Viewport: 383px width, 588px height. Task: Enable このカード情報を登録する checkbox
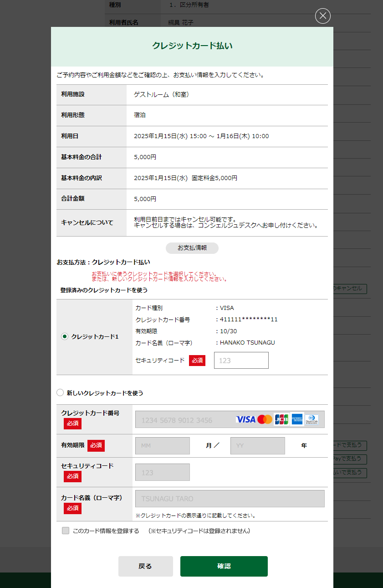66,531
